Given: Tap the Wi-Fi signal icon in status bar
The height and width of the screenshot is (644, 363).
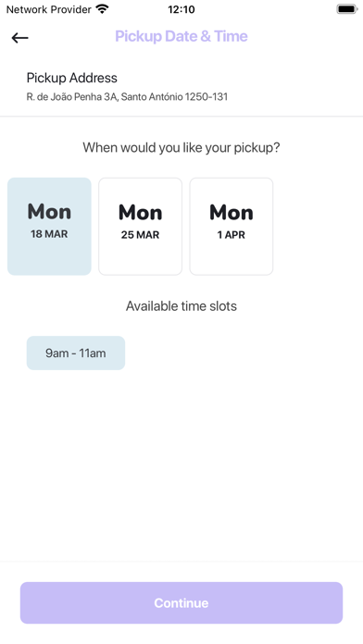Looking at the screenshot, I should [x=102, y=8].
